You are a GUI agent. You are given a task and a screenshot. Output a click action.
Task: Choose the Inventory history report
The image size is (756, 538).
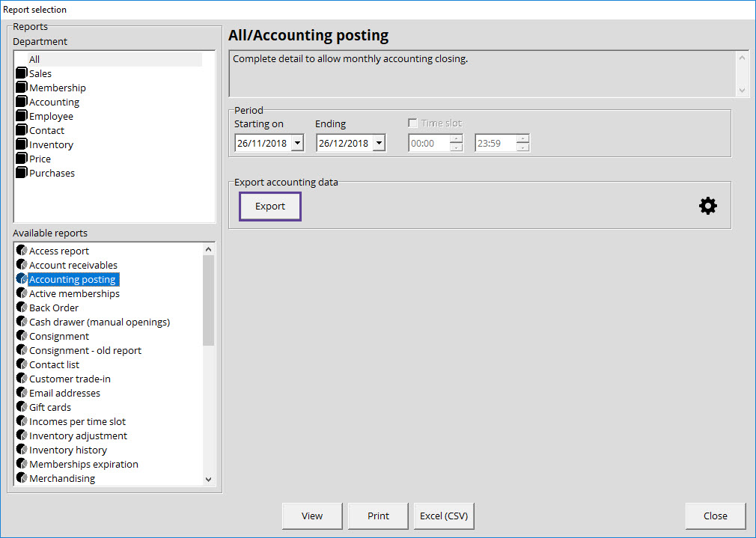[x=67, y=450]
